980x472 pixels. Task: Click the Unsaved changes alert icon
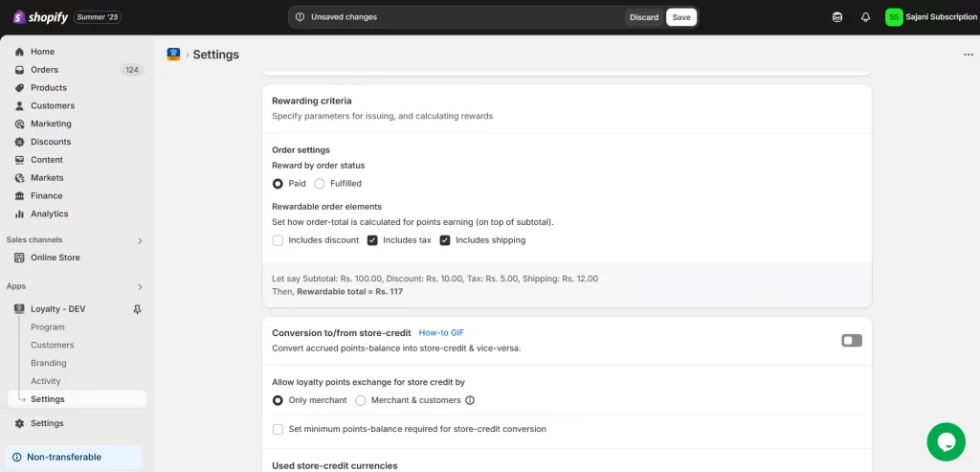point(300,17)
